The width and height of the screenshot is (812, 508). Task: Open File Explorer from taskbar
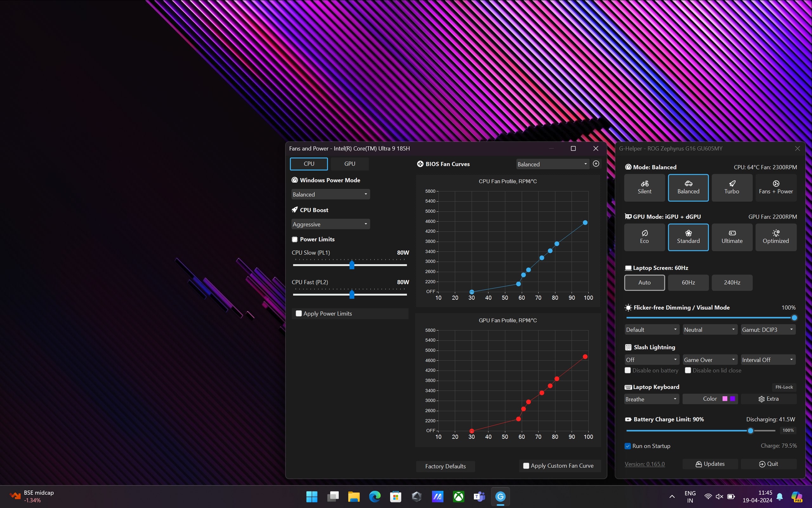click(354, 497)
